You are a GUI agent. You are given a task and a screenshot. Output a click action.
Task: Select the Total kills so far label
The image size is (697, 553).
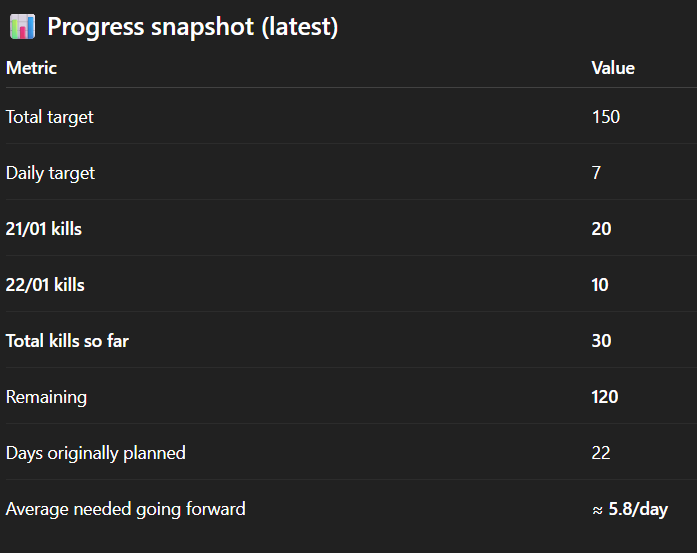pyautogui.click(x=67, y=341)
